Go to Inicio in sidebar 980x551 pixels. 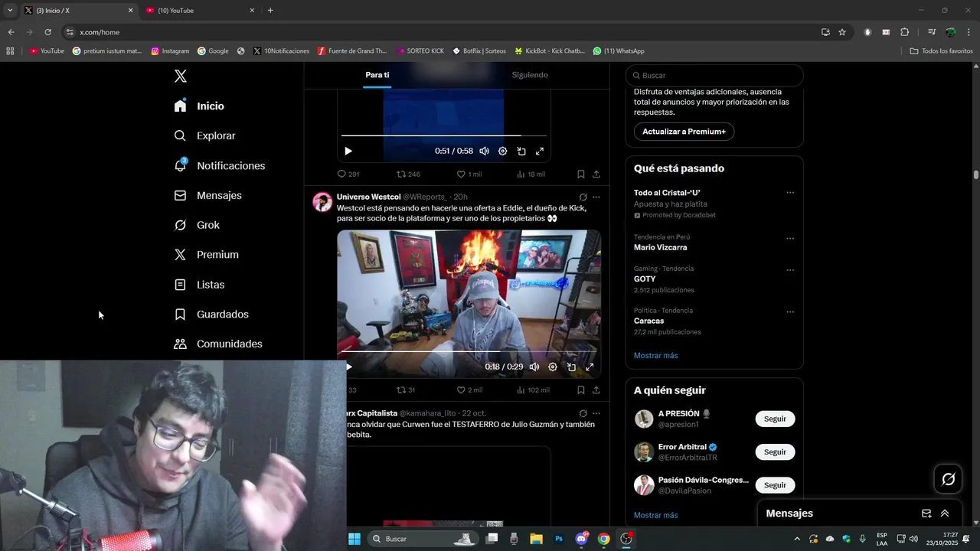(199, 106)
